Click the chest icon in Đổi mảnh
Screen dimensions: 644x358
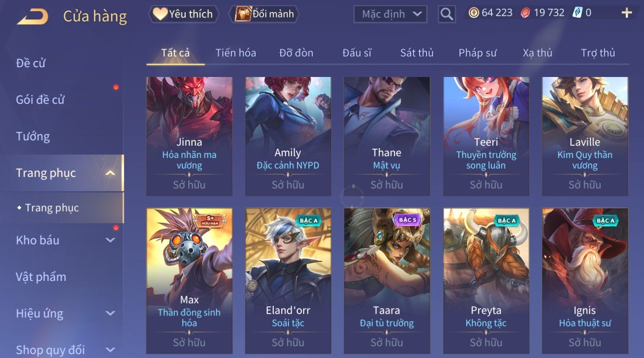243,14
